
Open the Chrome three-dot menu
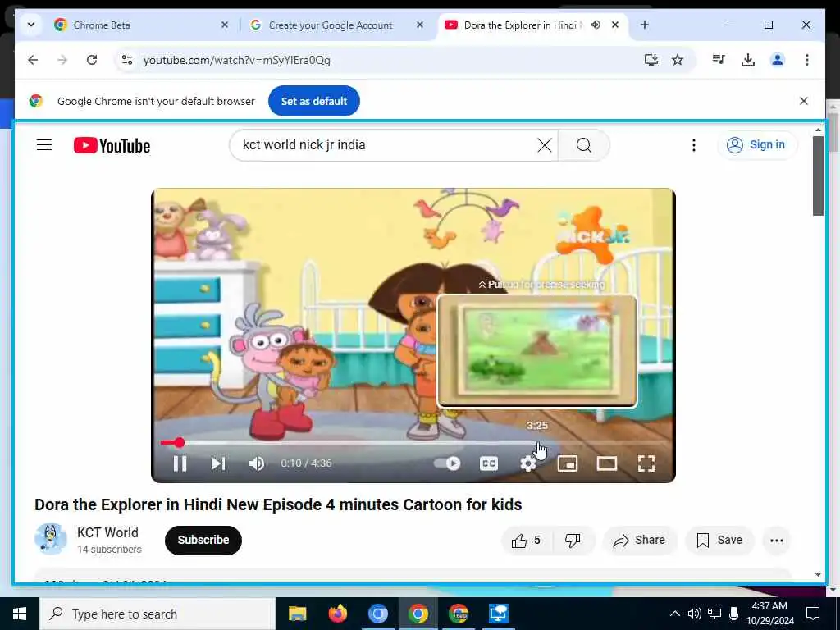click(807, 60)
